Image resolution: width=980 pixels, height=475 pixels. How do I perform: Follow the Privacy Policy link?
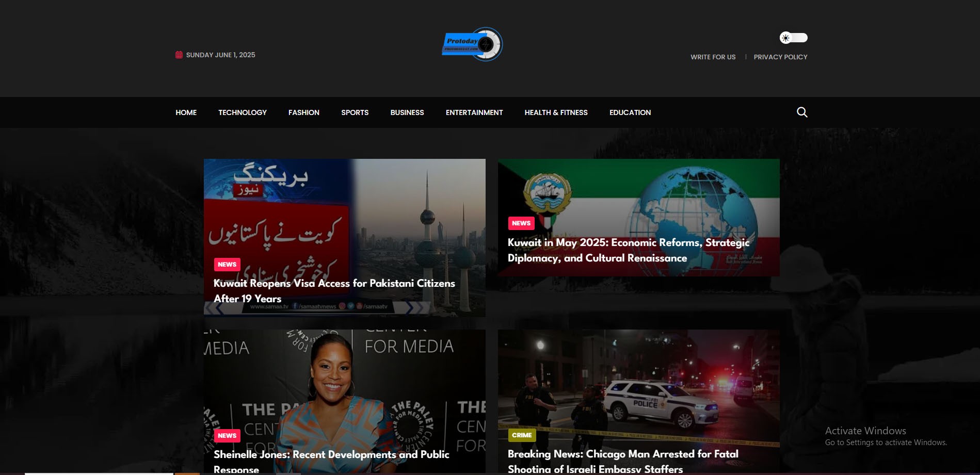click(780, 57)
